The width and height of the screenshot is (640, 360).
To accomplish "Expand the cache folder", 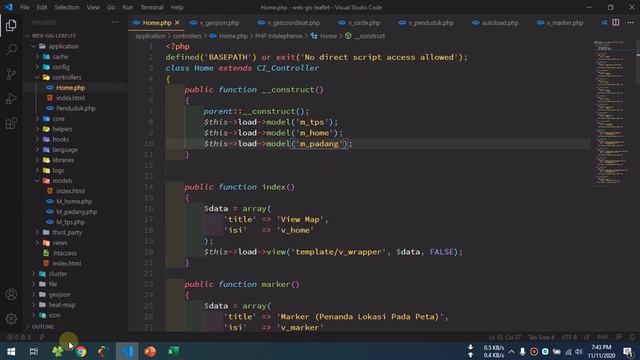I will click(x=60, y=56).
